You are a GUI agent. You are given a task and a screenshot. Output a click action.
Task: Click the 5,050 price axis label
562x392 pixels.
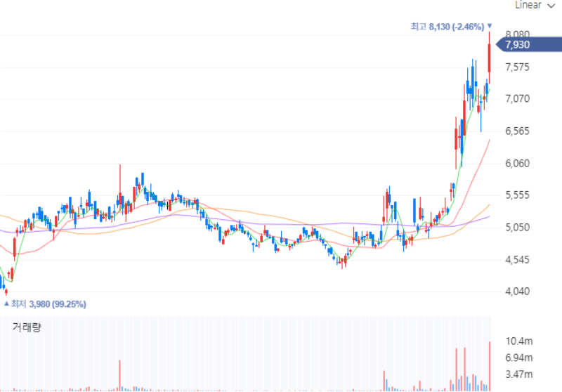(x=517, y=228)
